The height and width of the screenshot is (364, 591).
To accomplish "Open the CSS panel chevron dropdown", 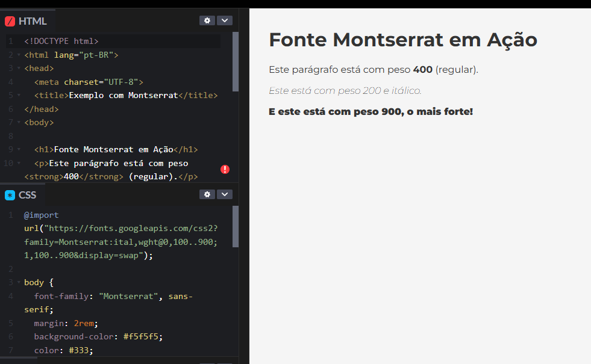I will (225, 194).
